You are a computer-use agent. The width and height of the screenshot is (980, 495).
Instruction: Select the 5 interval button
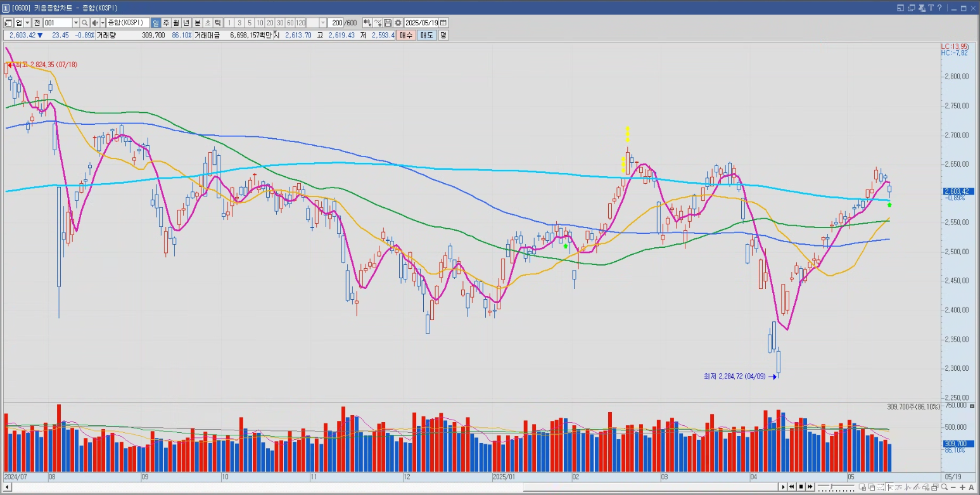click(250, 23)
